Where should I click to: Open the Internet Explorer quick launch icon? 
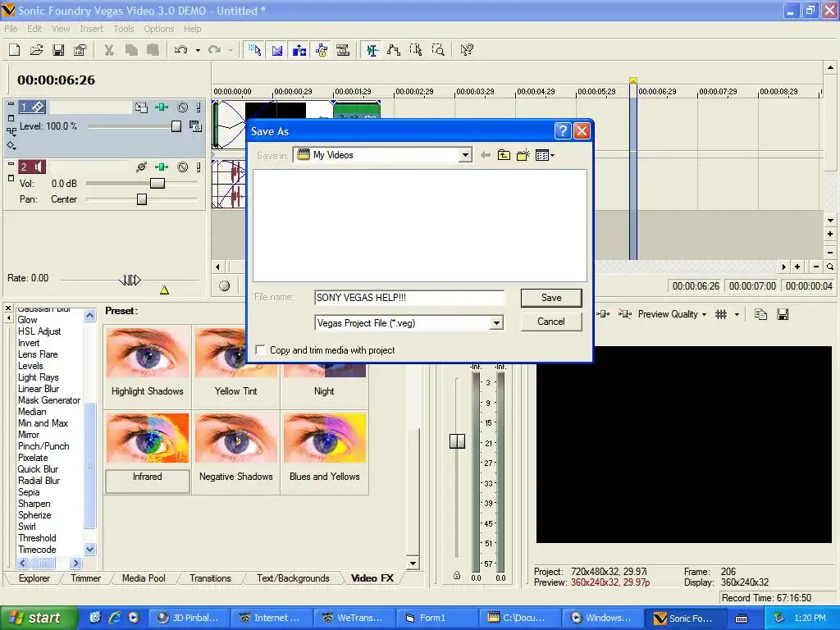point(114,618)
